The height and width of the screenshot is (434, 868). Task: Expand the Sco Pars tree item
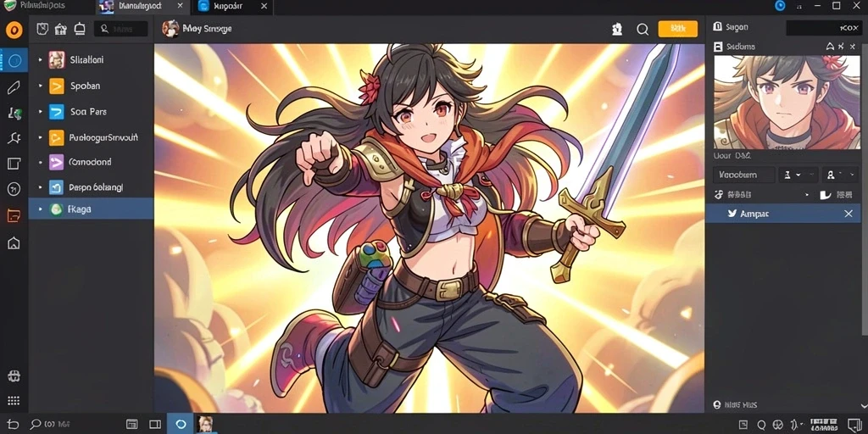(x=41, y=112)
